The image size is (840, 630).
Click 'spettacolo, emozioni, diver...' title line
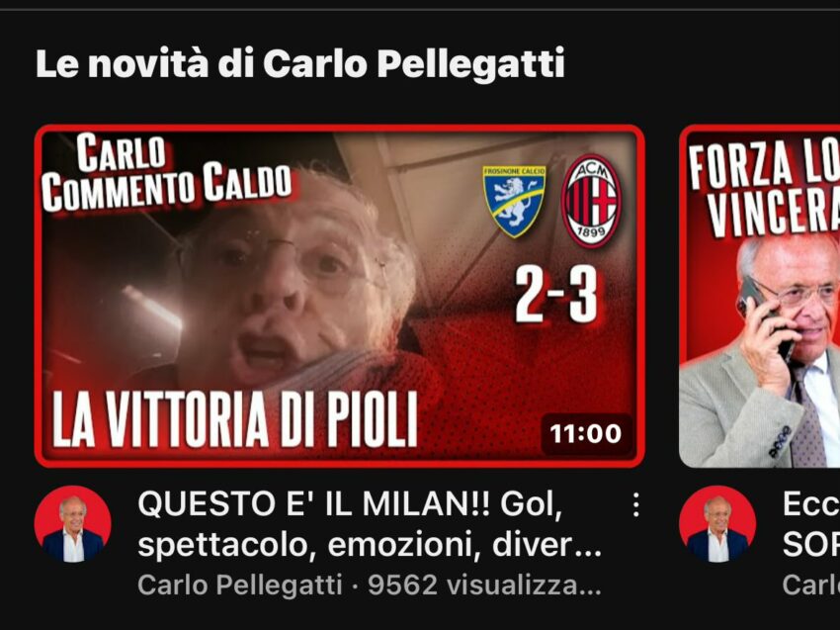[x=370, y=545]
